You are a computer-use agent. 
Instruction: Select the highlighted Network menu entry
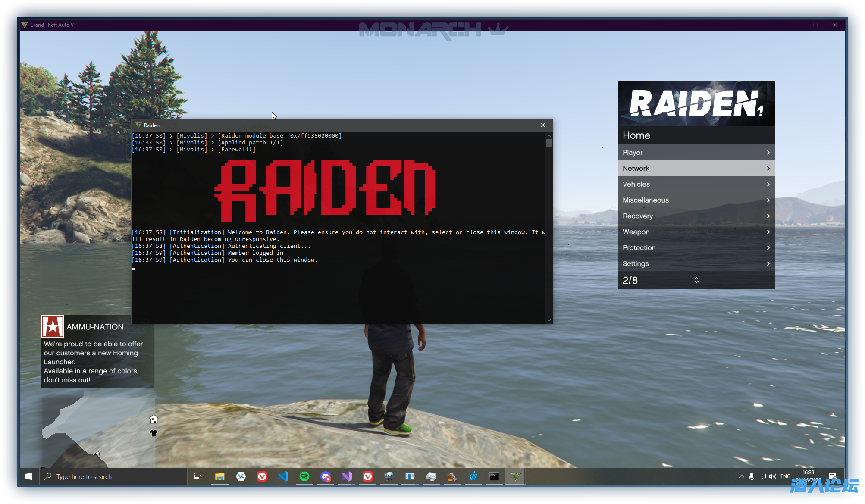pyautogui.click(x=696, y=168)
